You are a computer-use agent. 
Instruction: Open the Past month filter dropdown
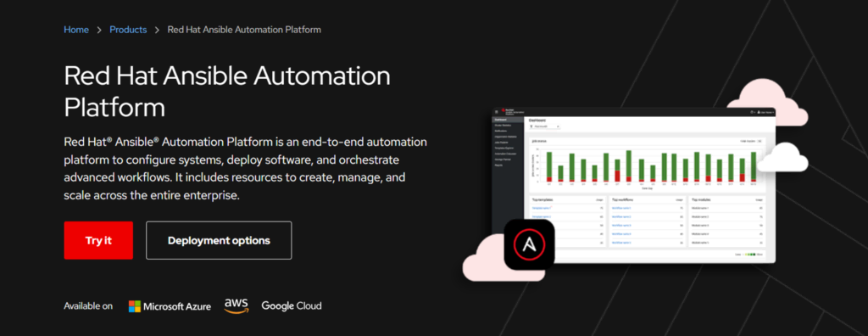pos(545,126)
